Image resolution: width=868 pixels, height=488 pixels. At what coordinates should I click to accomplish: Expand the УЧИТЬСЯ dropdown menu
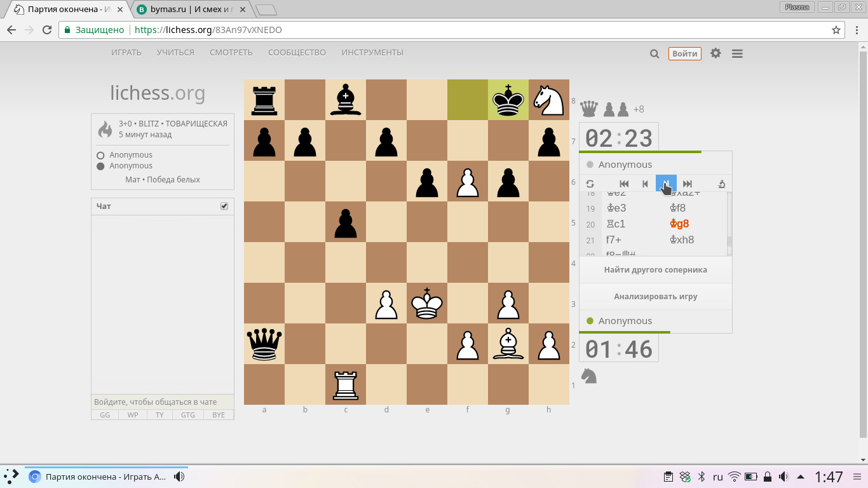(x=175, y=53)
